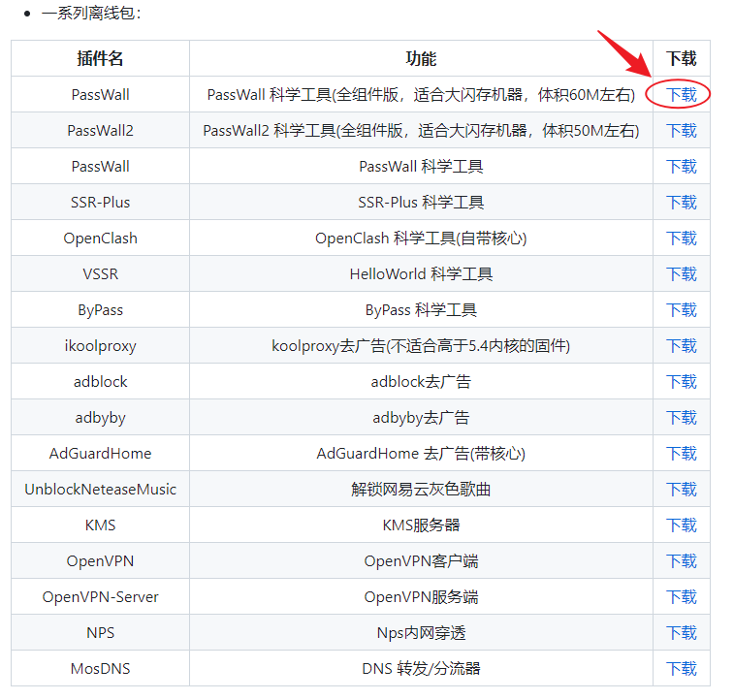Select the adbyby去广告 description cell
Screen dimensions: 734x700
point(421,417)
